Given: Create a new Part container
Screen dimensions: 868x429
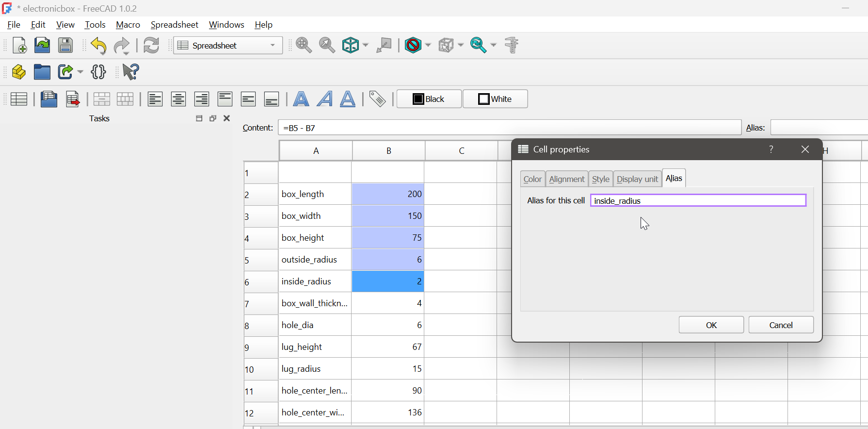Looking at the screenshot, I should point(19,72).
